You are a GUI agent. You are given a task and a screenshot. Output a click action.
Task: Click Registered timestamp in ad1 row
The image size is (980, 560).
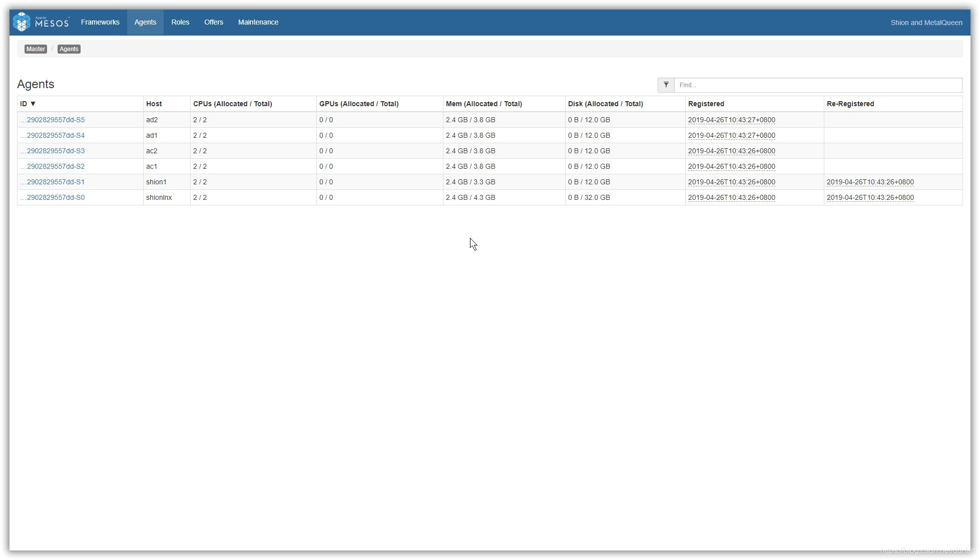(x=732, y=135)
